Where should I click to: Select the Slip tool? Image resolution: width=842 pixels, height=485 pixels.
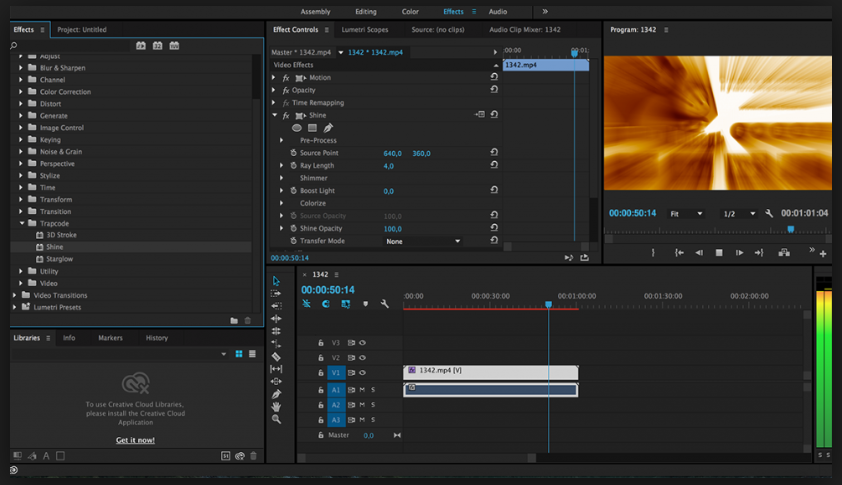pos(276,369)
